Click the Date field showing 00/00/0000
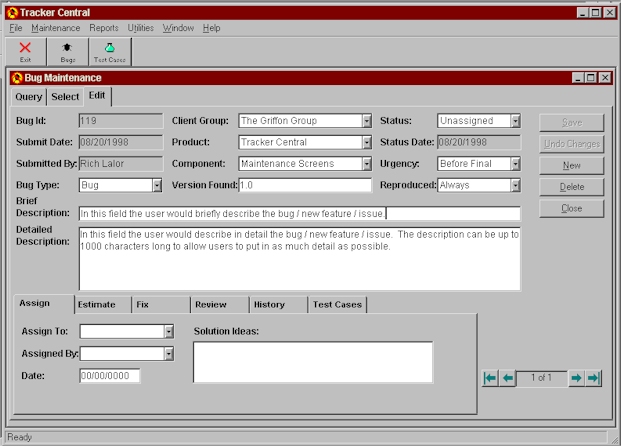Screen dimensions: 622x447 [110, 376]
